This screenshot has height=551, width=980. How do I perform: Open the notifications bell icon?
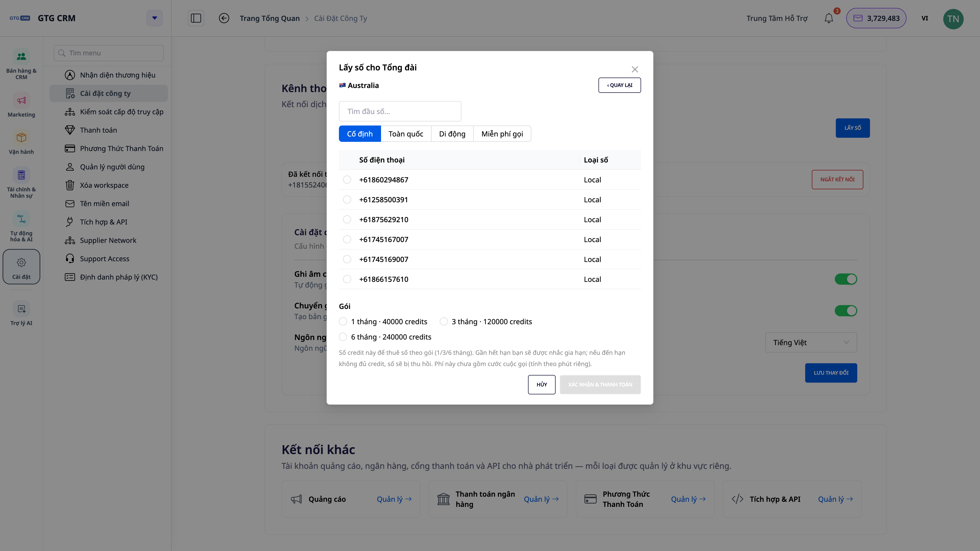(x=829, y=18)
